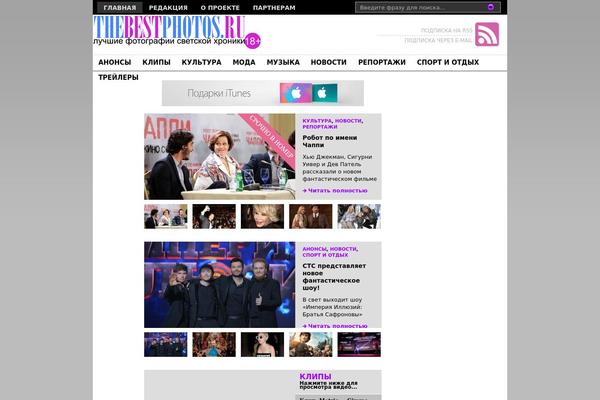This screenshot has height=400, width=600.
Task: Open the thumbnail of woman wearing sunglasses
Action: coord(262,344)
